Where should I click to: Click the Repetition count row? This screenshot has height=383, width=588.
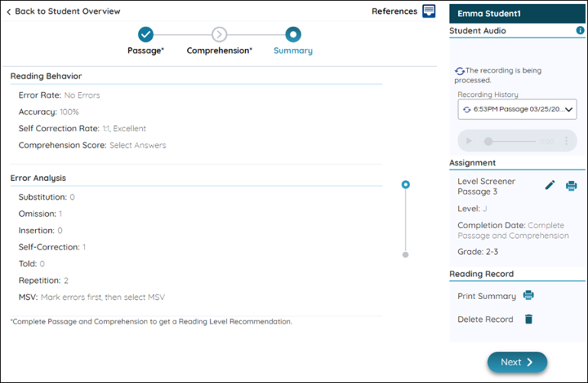pyautogui.click(x=44, y=280)
